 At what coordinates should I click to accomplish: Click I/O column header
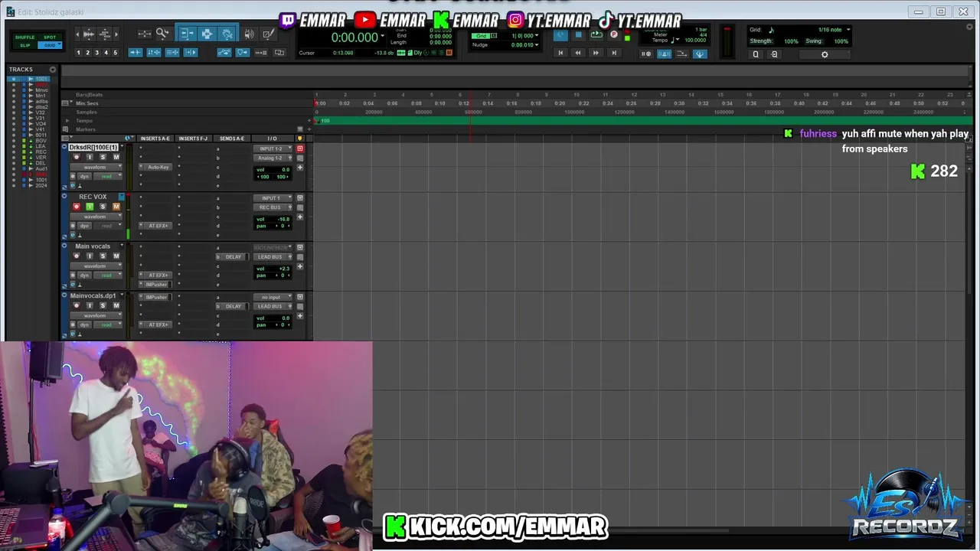click(272, 139)
